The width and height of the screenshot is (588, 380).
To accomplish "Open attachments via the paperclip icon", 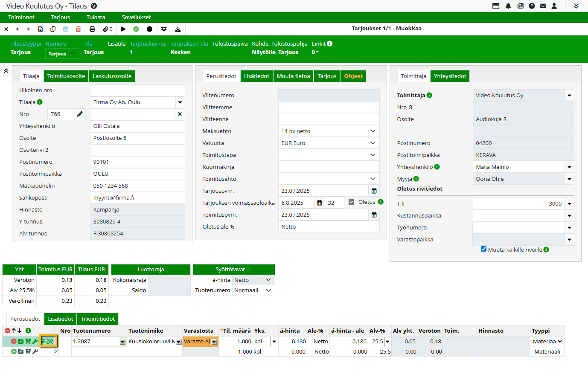I will (108, 29).
